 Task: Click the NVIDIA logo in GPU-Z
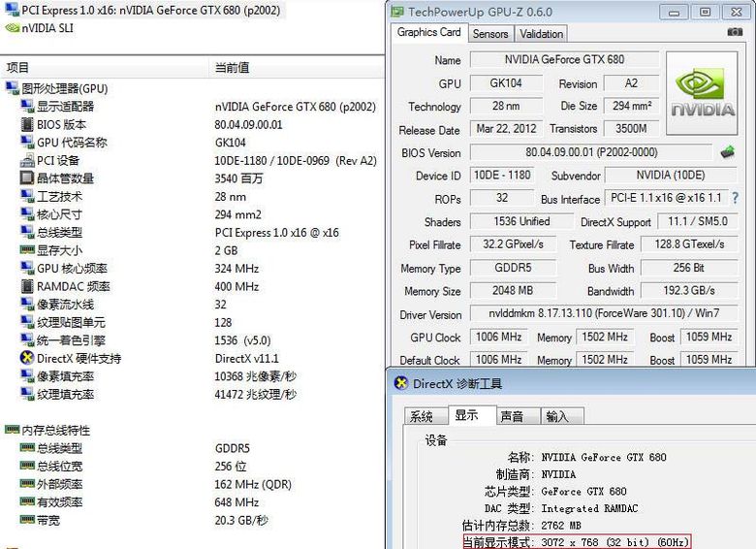(x=703, y=95)
